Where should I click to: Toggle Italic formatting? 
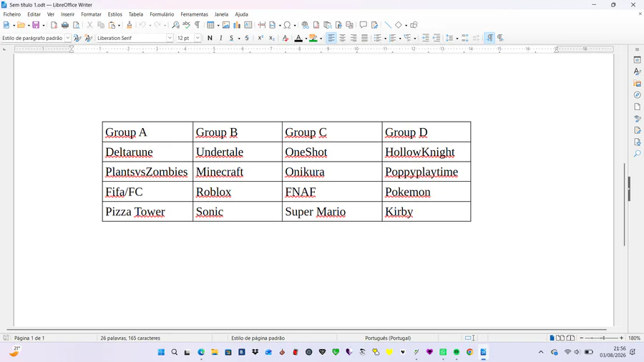point(221,38)
